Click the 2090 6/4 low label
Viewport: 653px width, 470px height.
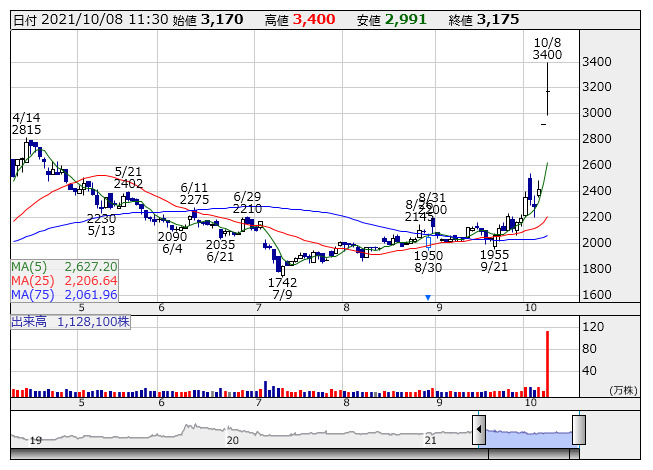(172, 243)
